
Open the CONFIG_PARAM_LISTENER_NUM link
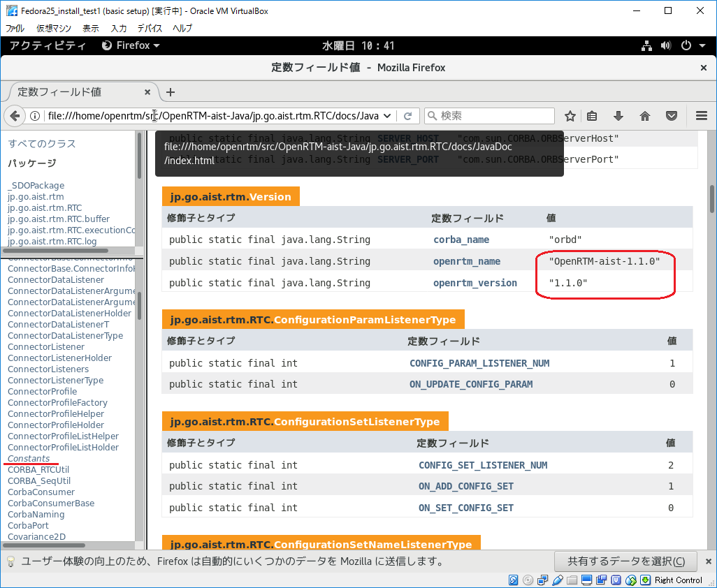pos(479,363)
